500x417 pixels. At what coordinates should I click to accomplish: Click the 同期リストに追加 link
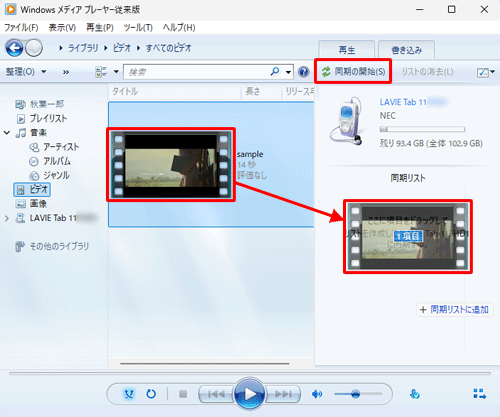[454, 310]
